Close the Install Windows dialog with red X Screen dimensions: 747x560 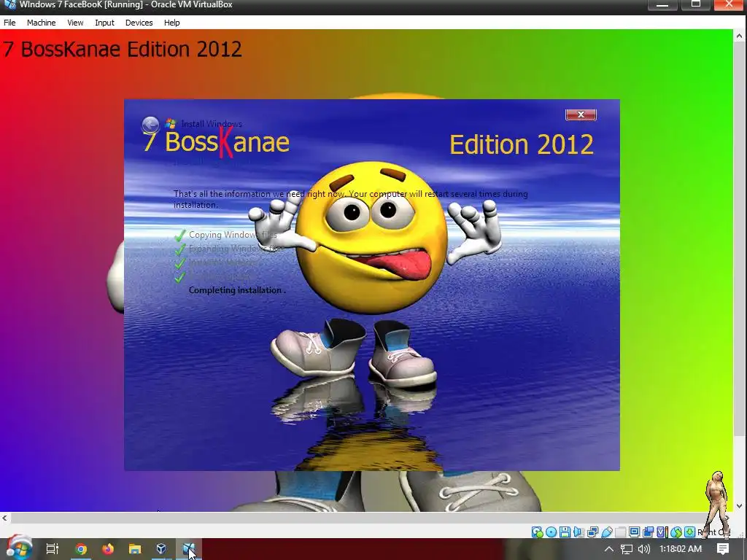coord(581,114)
